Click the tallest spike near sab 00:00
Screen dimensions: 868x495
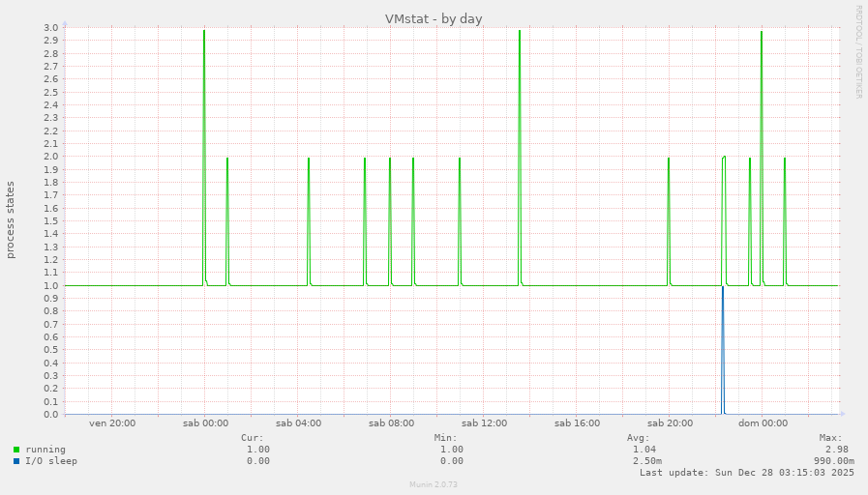pos(204,97)
